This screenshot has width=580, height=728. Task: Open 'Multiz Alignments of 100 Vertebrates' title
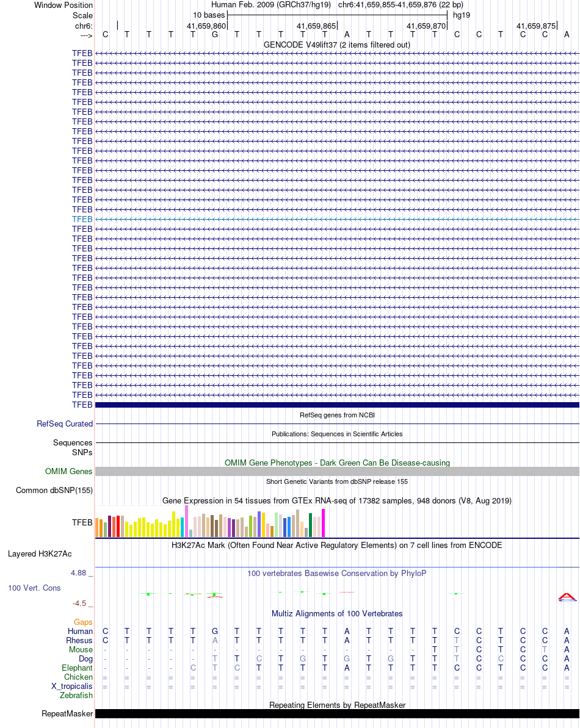tap(337, 613)
